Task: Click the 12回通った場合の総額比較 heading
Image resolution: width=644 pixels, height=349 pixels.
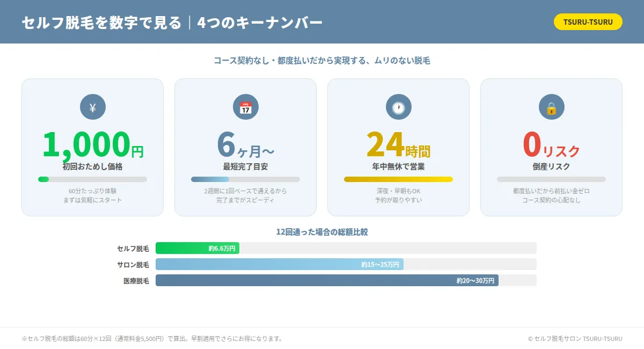Action: coord(322,232)
